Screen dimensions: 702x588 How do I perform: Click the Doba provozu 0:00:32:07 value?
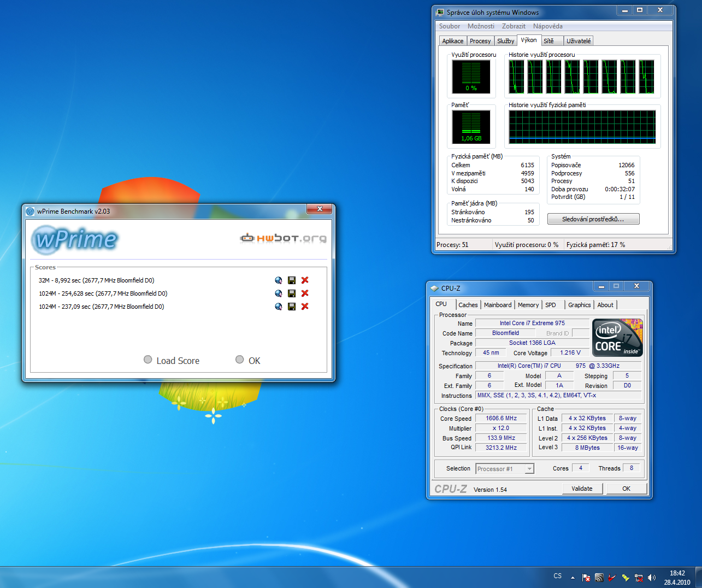click(620, 189)
